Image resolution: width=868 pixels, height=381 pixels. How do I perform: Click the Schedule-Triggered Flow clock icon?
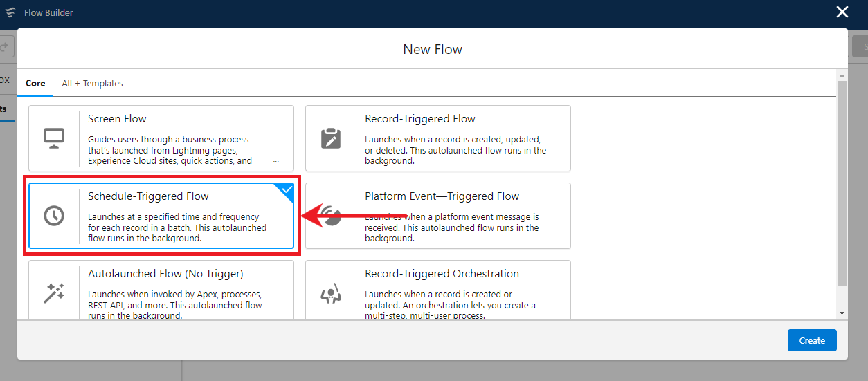pos(54,216)
